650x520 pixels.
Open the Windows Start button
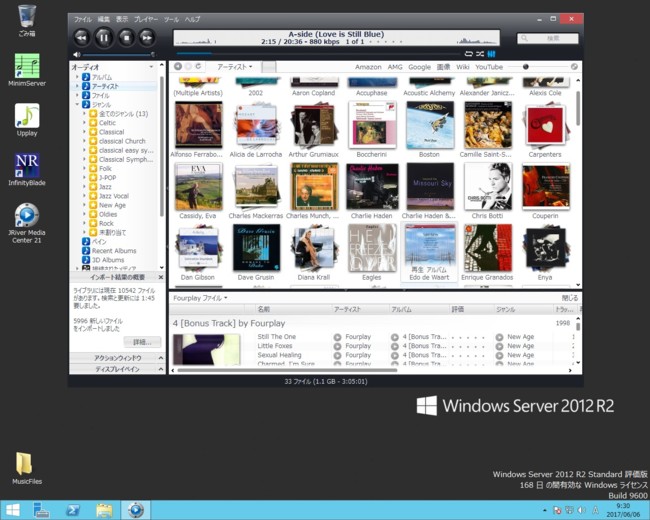click(x=12, y=510)
